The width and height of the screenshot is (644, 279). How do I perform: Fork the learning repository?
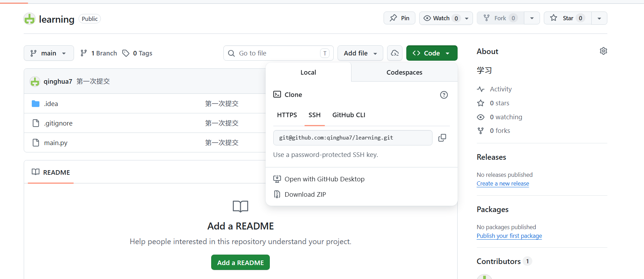point(500,18)
